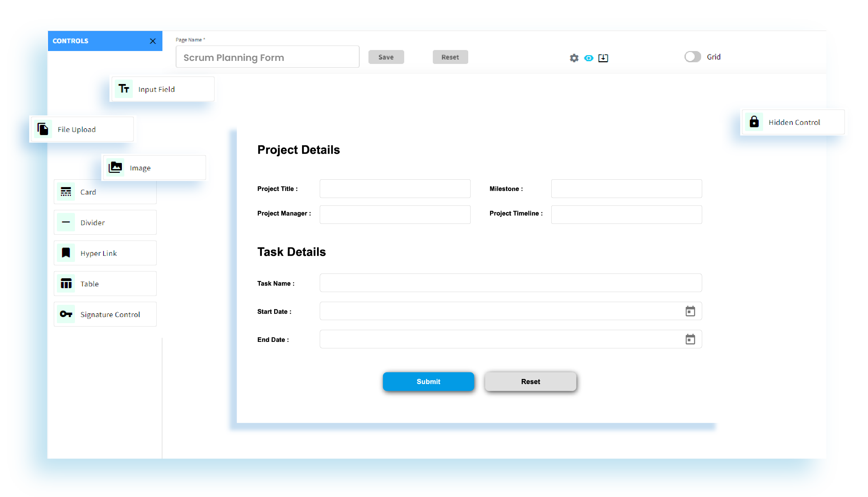This screenshot has width=868, height=497.
Task: Click the Hyper Link bookmark icon
Action: point(66,253)
